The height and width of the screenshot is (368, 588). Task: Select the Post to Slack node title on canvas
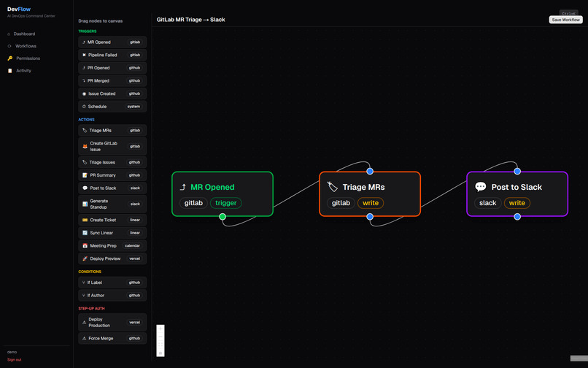[x=517, y=187]
